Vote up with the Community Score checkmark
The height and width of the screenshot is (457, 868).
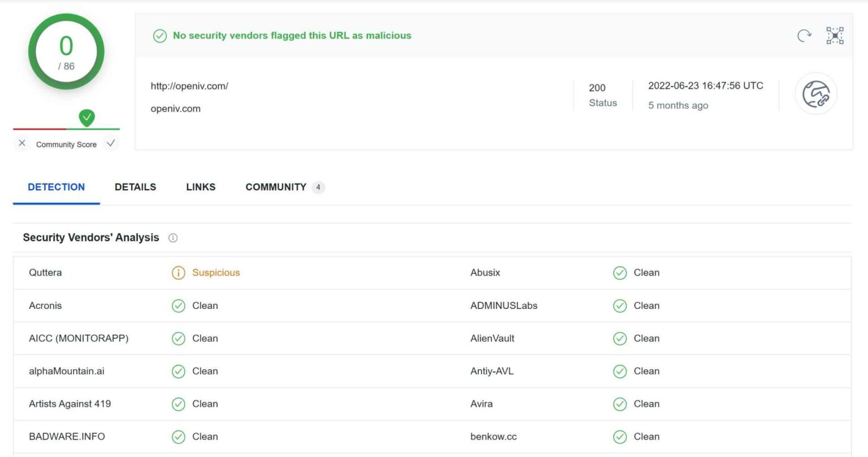pos(111,144)
